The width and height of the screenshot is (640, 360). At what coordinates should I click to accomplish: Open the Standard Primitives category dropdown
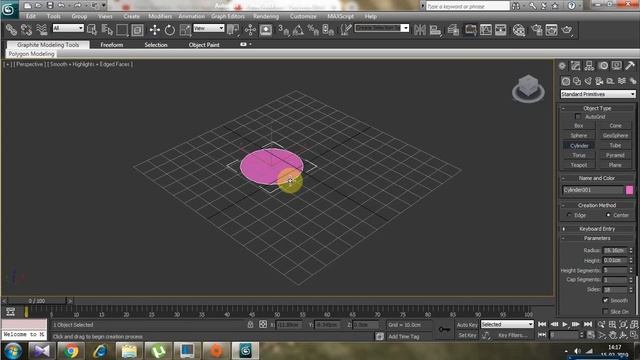[x=598, y=94]
